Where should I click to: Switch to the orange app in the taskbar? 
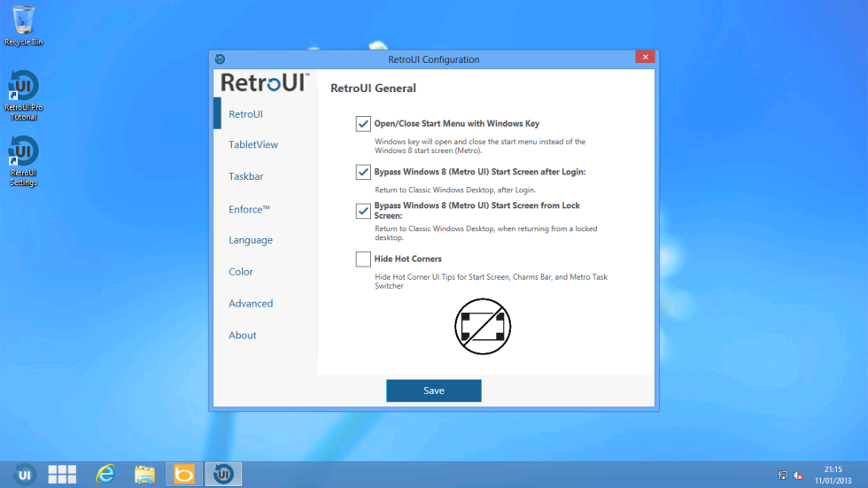184,474
